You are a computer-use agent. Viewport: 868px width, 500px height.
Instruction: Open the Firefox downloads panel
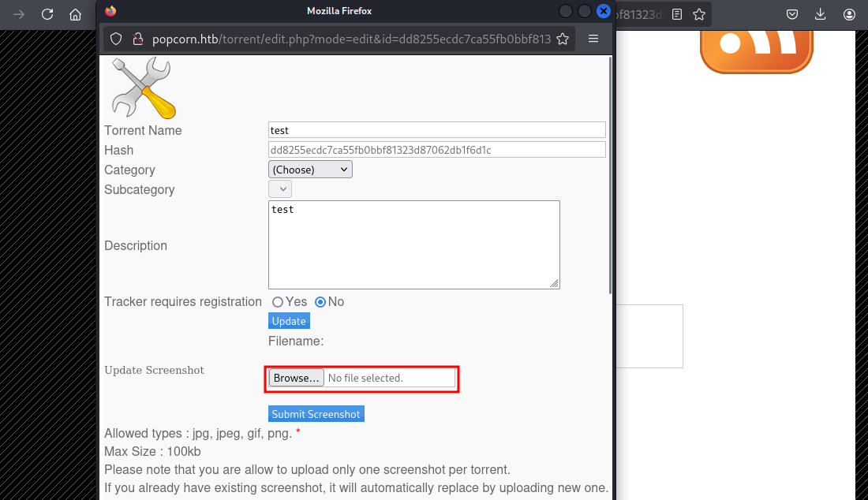pyautogui.click(x=821, y=14)
